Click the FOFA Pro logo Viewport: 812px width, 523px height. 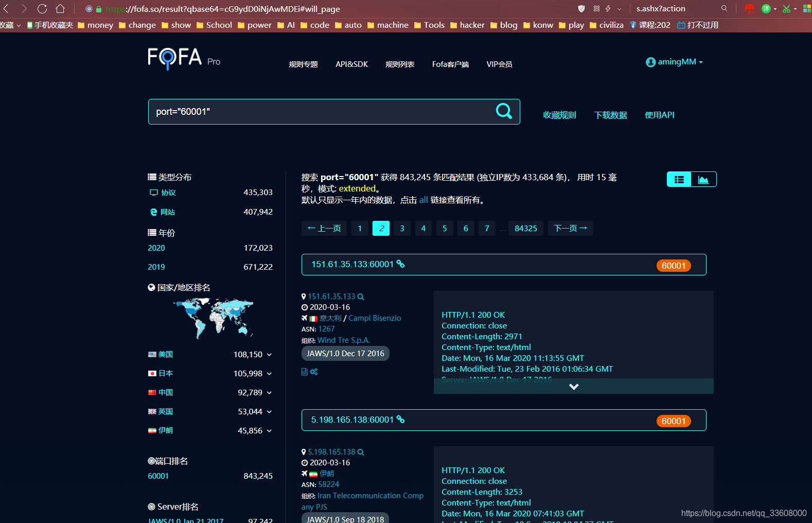184,59
